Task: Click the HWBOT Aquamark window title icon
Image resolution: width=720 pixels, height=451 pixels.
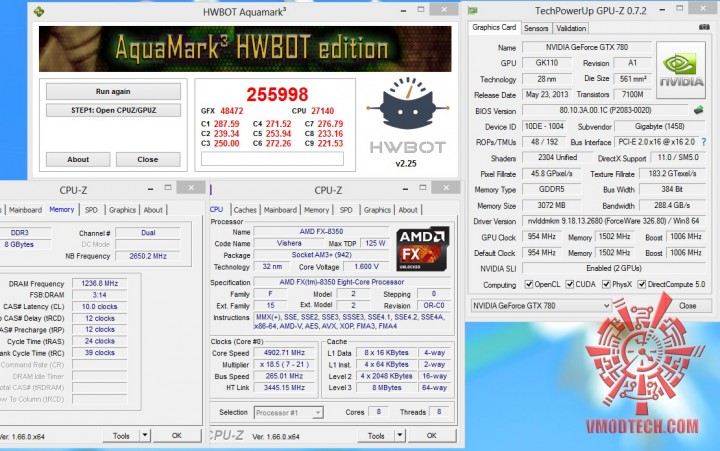Action: 39,11
